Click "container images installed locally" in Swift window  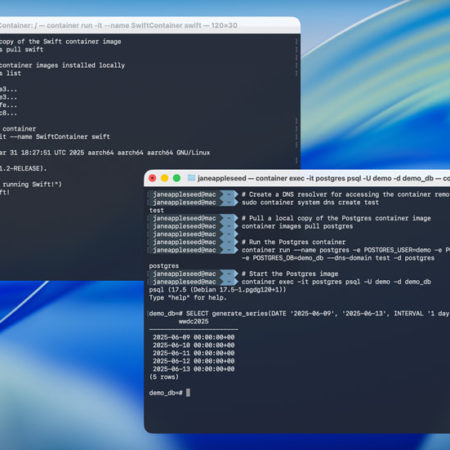[x=62, y=65]
